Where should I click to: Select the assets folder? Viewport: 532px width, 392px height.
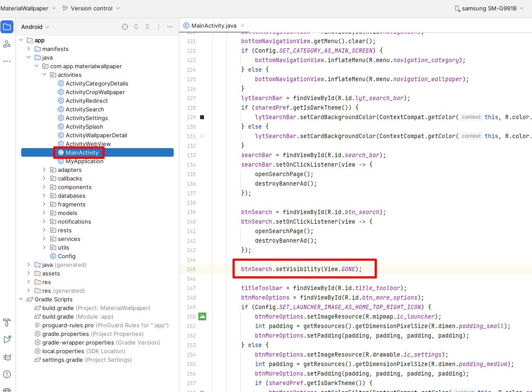[51, 273]
